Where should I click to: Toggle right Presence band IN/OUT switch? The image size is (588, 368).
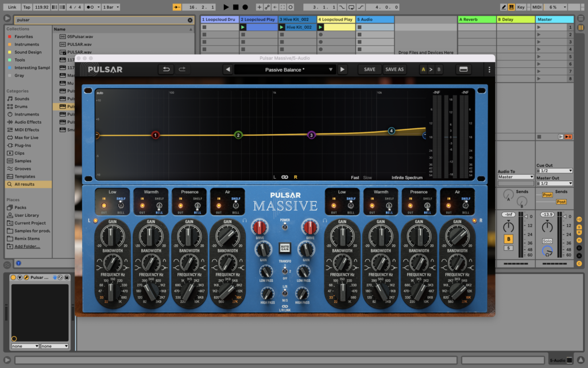[x=410, y=205]
